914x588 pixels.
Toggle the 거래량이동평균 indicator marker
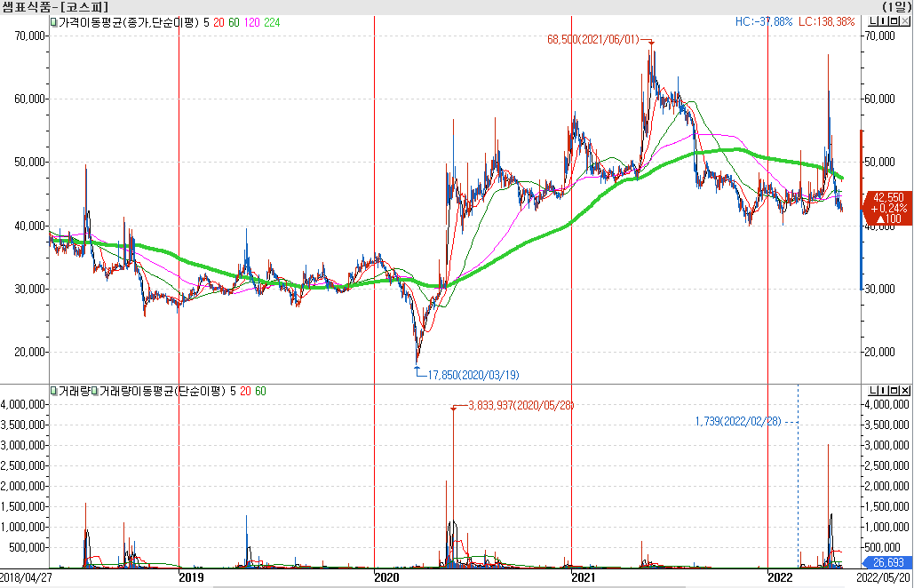click(x=94, y=391)
